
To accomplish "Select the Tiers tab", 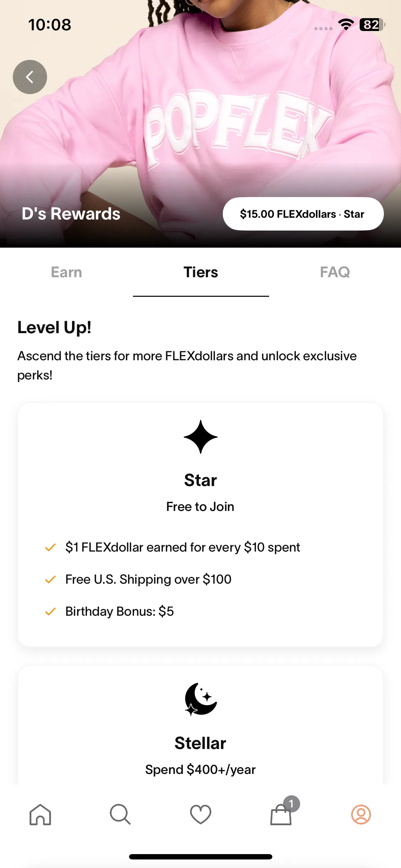I will 201,272.
